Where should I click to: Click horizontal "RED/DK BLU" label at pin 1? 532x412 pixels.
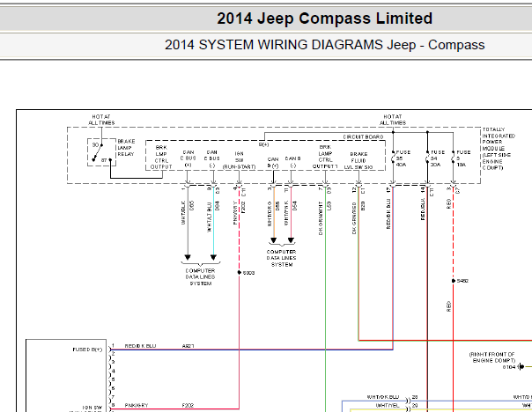[140, 346]
